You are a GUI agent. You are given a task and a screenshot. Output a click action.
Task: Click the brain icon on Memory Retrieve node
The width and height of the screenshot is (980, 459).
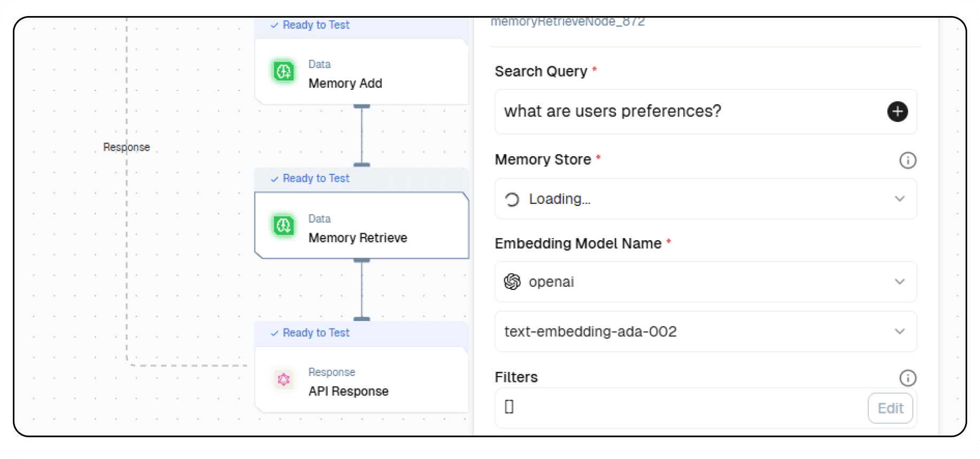(x=283, y=226)
